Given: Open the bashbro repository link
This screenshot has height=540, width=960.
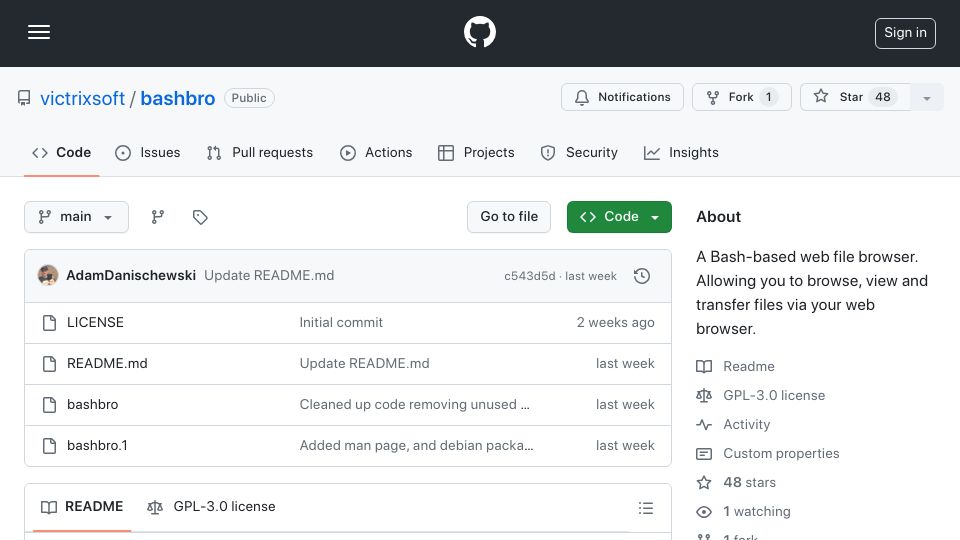Looking at the screenshot, I should coord(178,98).
